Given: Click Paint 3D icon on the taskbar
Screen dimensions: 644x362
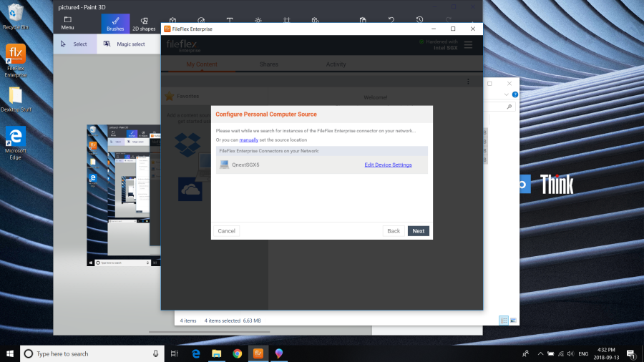Looking at the screenshot, I should [x=279, y=353].
